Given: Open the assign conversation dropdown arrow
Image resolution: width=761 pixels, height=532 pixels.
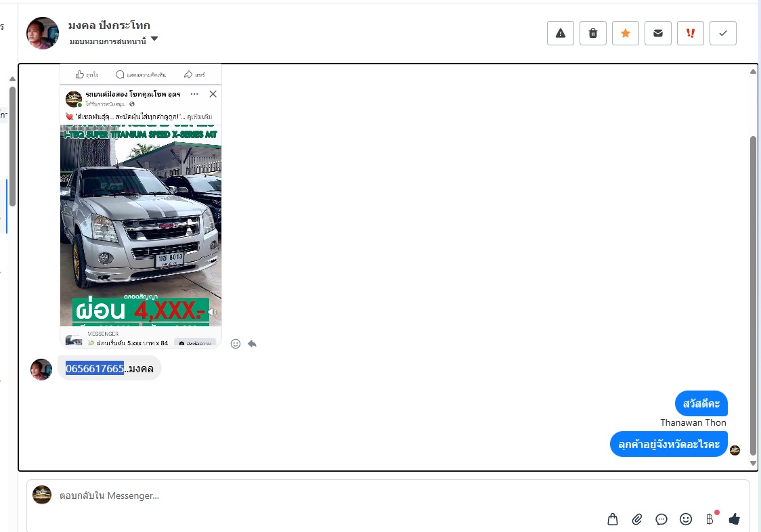Looking at the screenshot, I should [154, 39].
